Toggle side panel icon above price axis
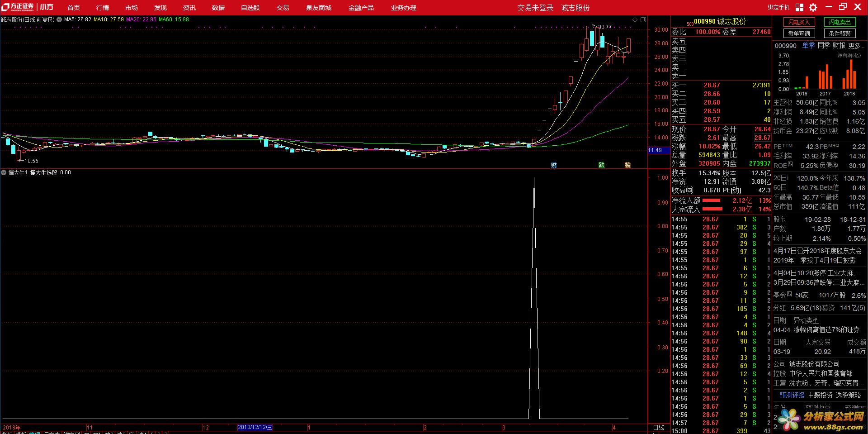Screen dimensions: 868x434 click(643, 19)
